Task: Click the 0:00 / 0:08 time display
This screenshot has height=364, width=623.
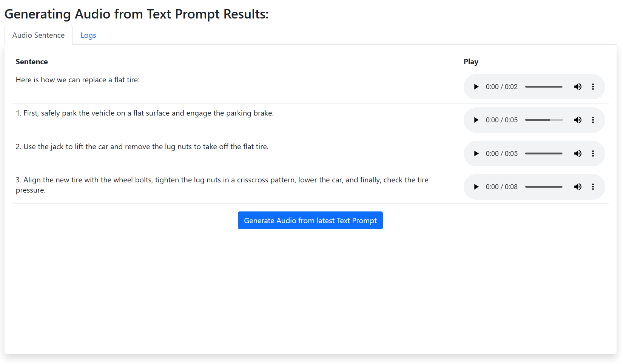Action: point(501,187)
